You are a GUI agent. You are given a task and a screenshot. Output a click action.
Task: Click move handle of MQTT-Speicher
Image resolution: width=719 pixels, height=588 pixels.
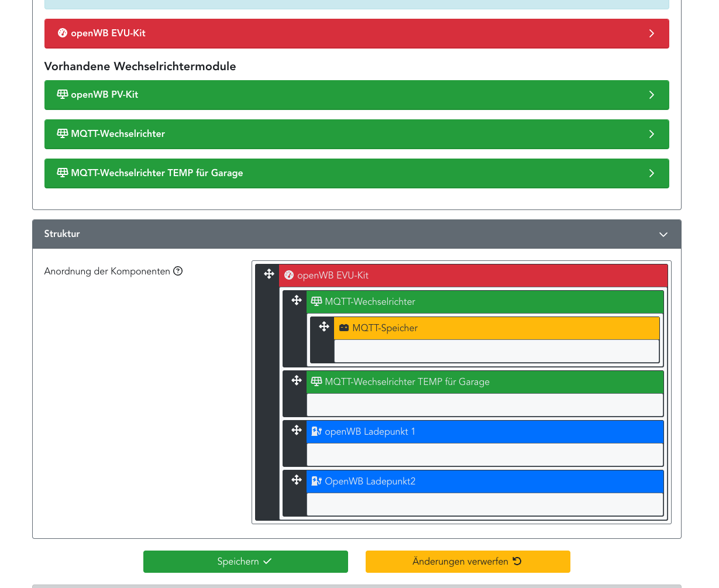pyautogui.click(x=324, y=326)
